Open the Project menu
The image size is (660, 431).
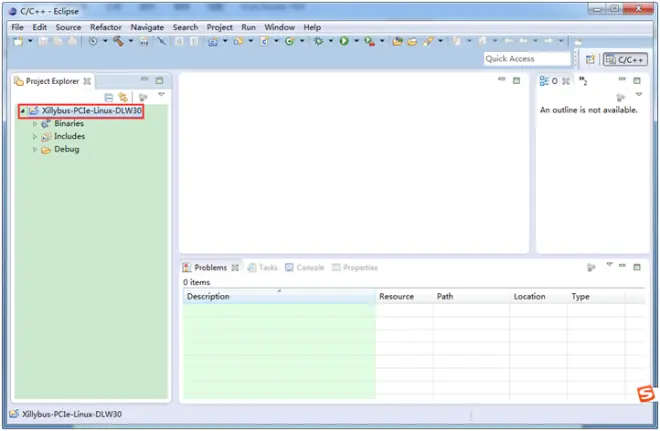click(219, 27)
